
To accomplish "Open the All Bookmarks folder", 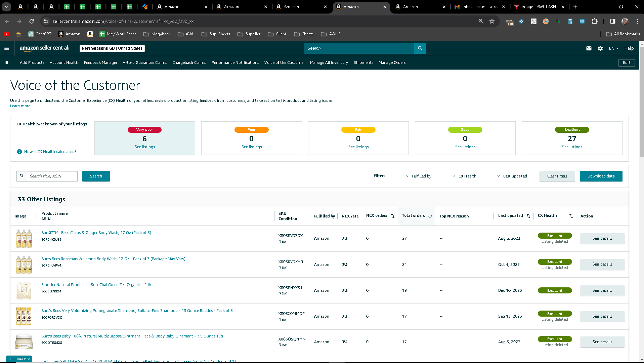I will tap(623, 34).
